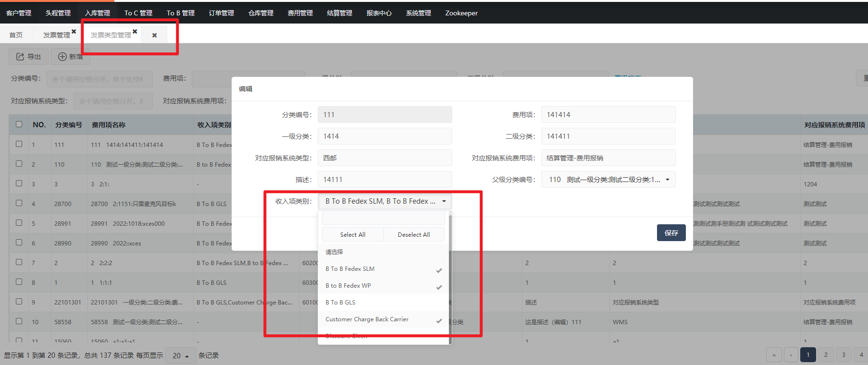Check the row checkbox for 分类编号 28990
868x365 pixels.
pos(19,242)
